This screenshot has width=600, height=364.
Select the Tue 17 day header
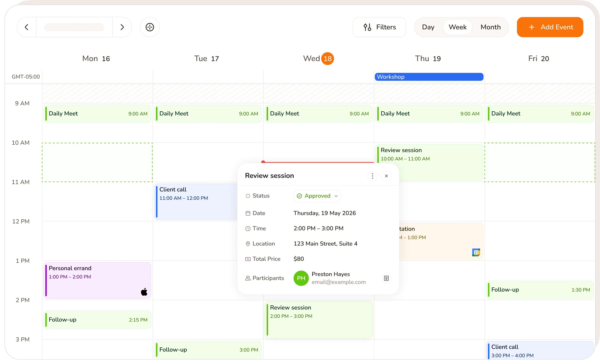207,58
